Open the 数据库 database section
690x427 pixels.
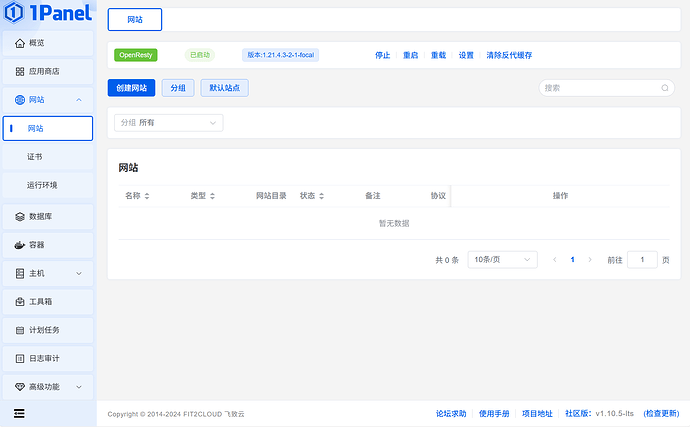40,216
